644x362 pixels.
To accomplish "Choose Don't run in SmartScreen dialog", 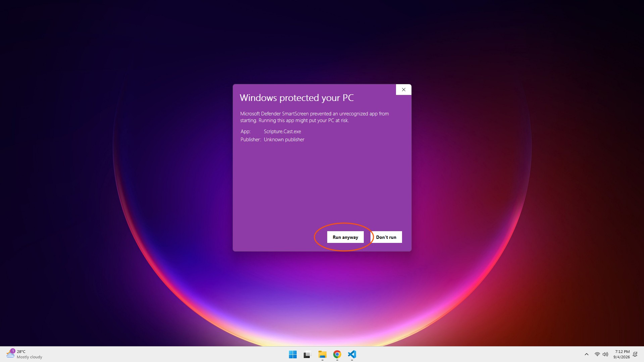I will [386, 237].
